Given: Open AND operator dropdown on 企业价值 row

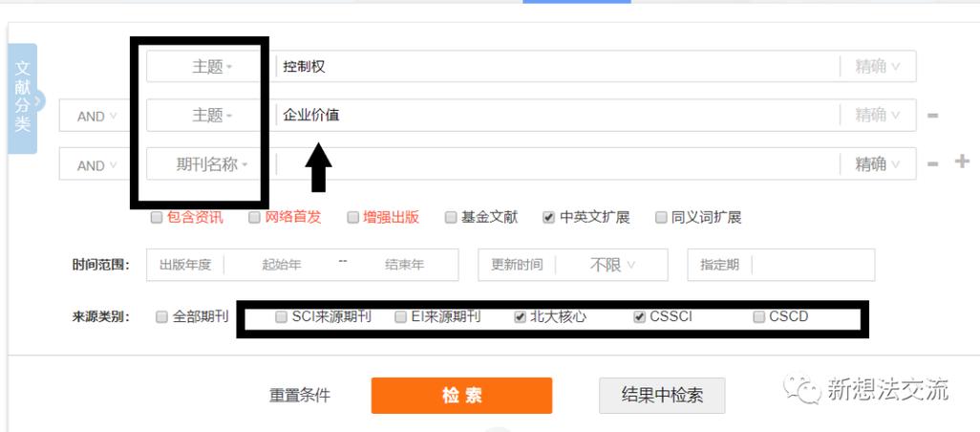Looking at the screenshot, I should tap(96, 117).
